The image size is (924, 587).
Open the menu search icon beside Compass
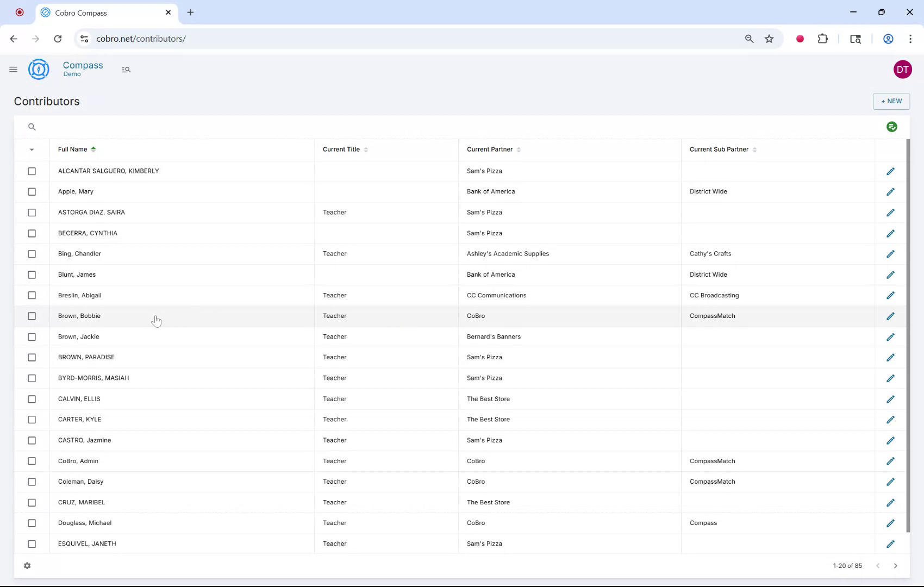126,70
